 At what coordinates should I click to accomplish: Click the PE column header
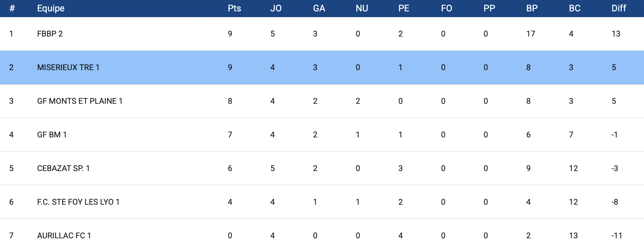pyautogui.click(x=404, y=8)
